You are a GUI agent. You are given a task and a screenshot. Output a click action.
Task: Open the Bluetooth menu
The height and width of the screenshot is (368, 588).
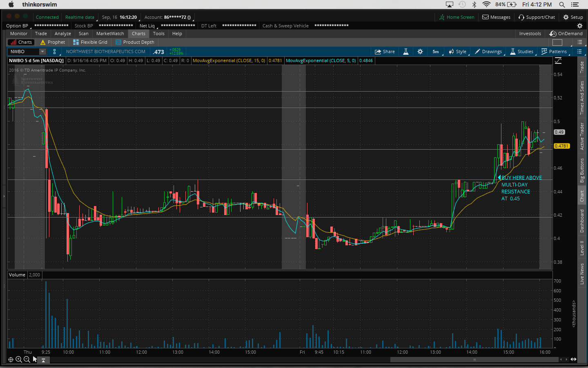(474, 4)
